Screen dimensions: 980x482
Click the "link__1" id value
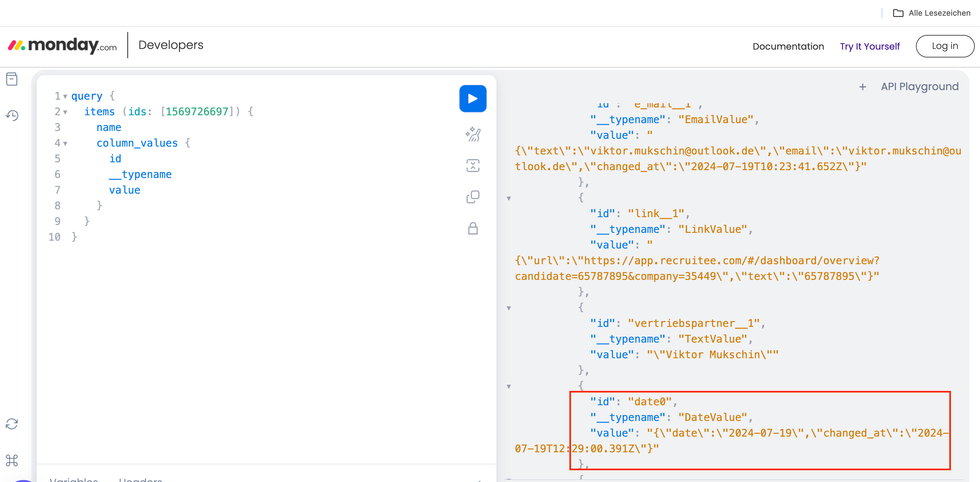656,214
